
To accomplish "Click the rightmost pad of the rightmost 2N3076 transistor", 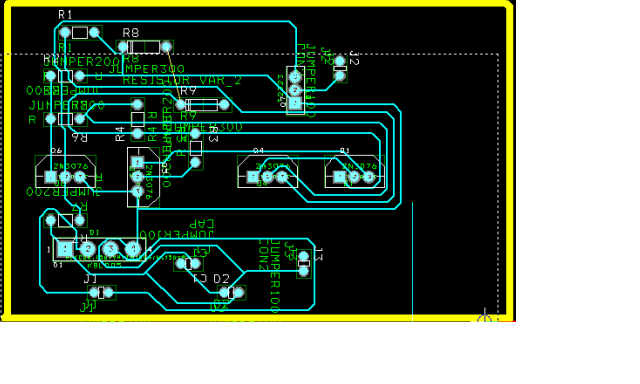I will pyautogui.click(x=369, y=177).
